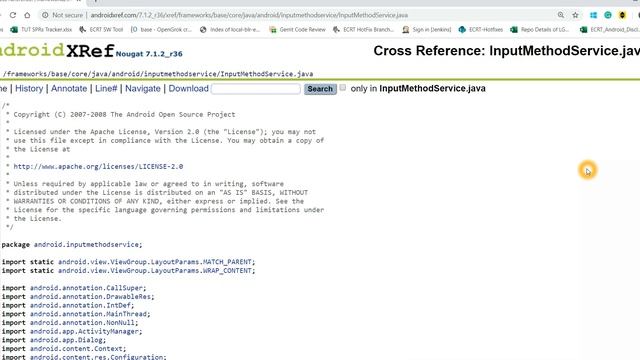
Task: Download the source file
Action: pyautogui.click(x=189, y=89)
